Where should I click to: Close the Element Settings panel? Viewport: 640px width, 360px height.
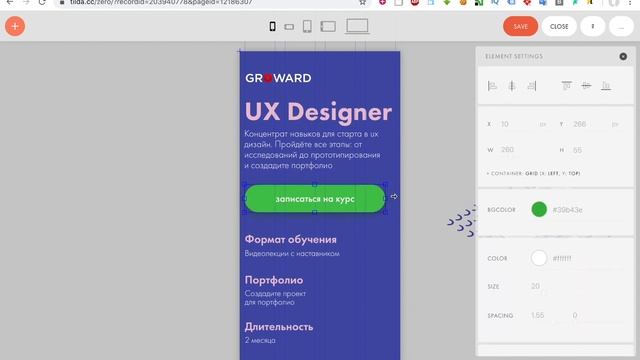coord(623,56)
